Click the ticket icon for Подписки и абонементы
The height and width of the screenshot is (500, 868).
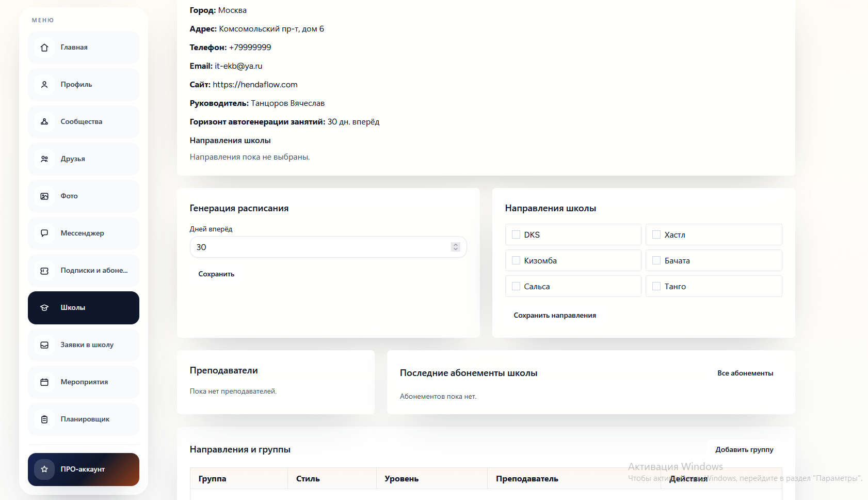click(44, 271)
